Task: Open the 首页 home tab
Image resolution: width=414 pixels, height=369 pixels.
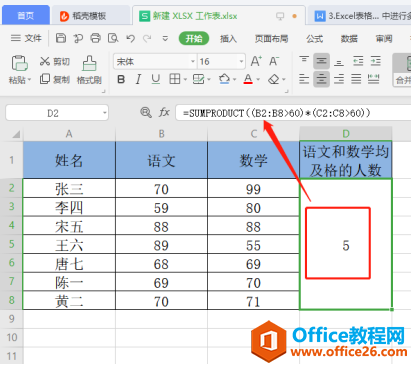Action: pos(26,15)
